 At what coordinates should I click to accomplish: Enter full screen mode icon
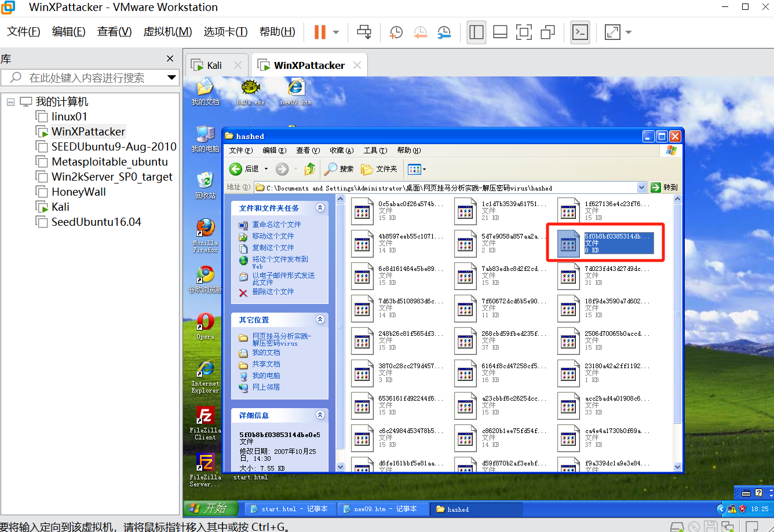(524, 32)
